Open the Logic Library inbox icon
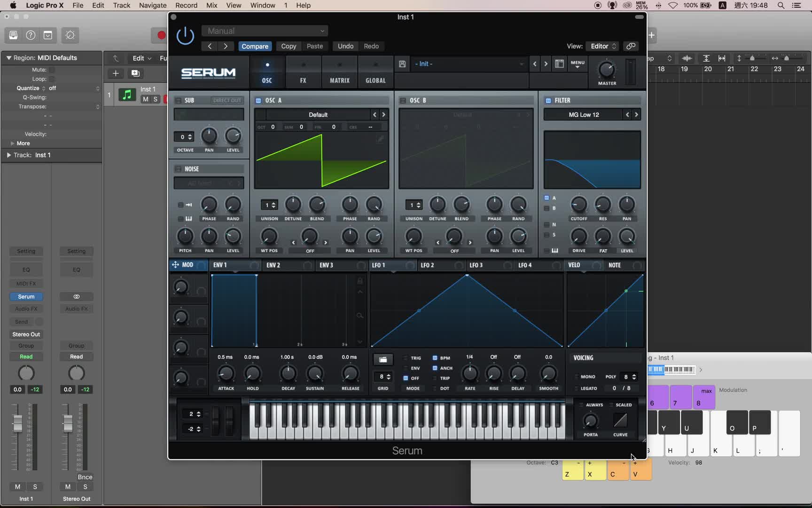This screenshot has height=508, width=812. pos(13,35)
